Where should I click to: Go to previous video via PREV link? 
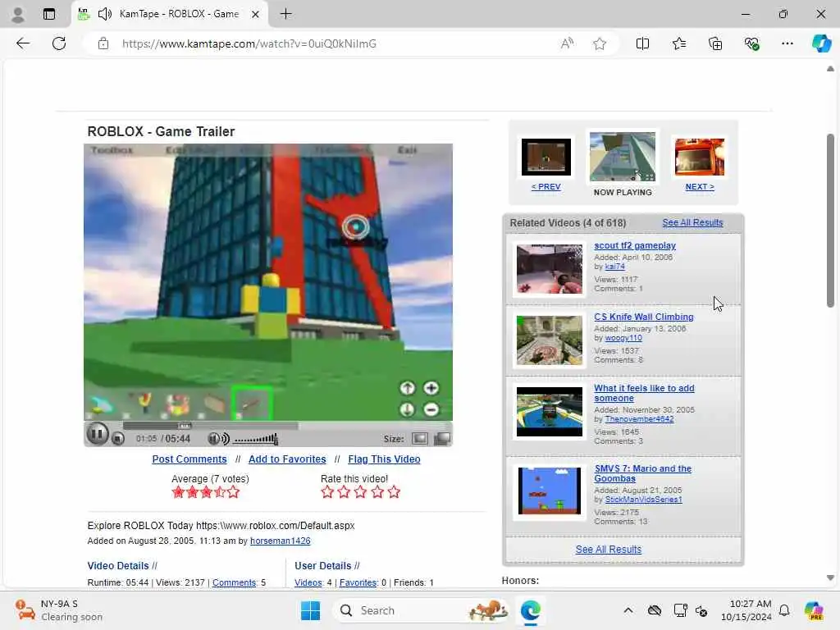546,187
